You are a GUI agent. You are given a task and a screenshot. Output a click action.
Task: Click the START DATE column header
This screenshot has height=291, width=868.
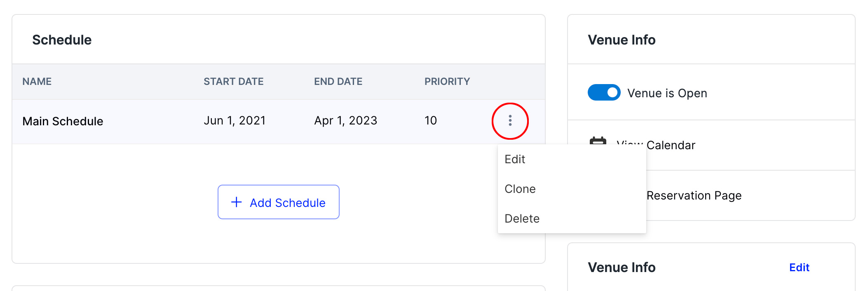point(233,82)
